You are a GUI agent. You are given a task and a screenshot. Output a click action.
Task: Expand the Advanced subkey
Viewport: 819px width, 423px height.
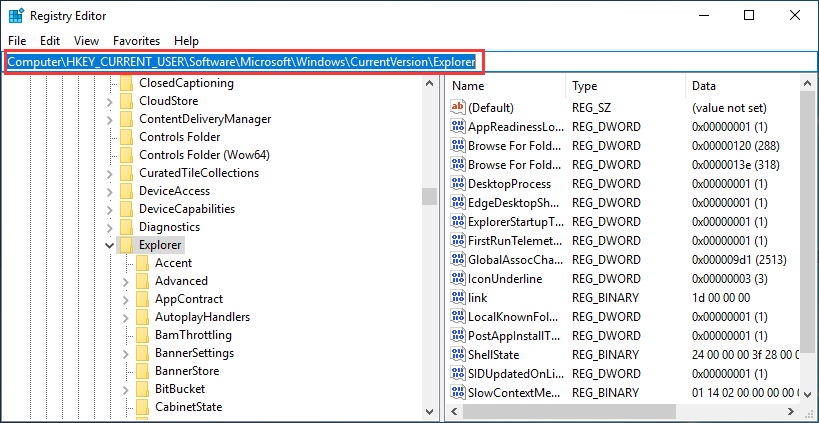tap(125, 281)
